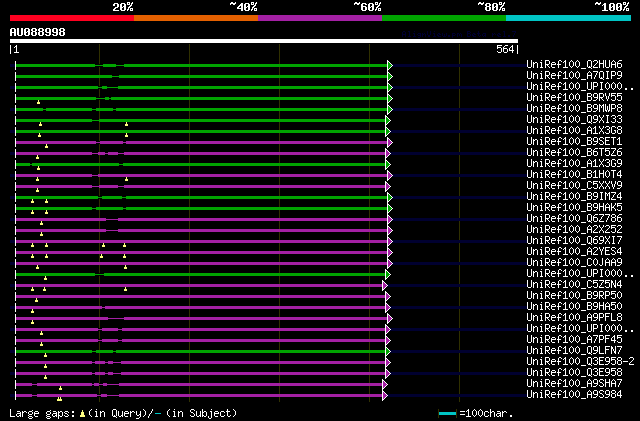Click the green arrowhead ending the B9RV55 alignment
The image size is (640, 421).
coord(390,98)
